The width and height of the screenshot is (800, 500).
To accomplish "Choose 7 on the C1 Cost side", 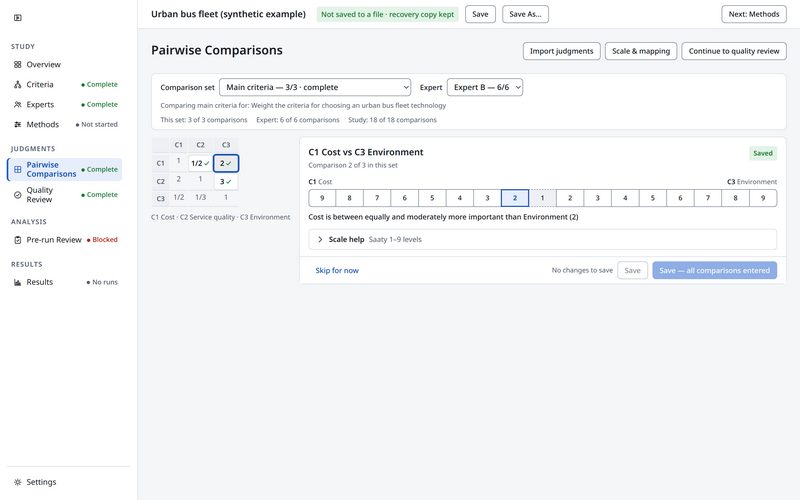I will click(377, 198).
